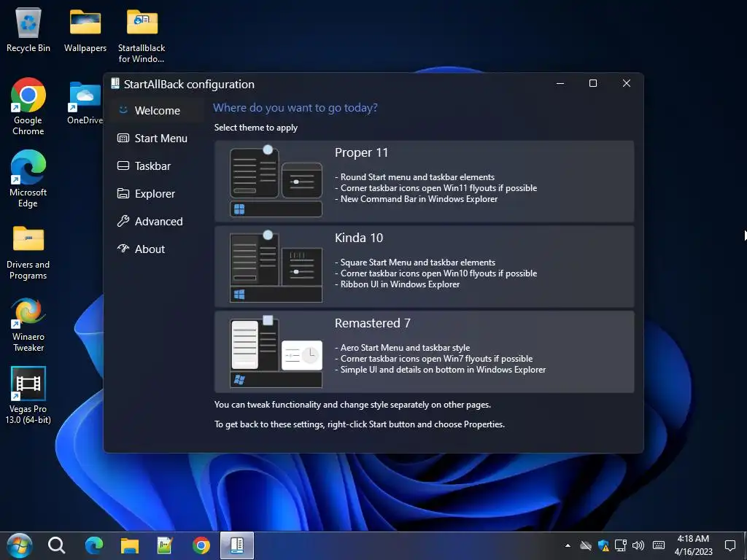Open the volume speaker tray icon
The image size is (747, 560).
pyautogui.click(x=638, y=545)
